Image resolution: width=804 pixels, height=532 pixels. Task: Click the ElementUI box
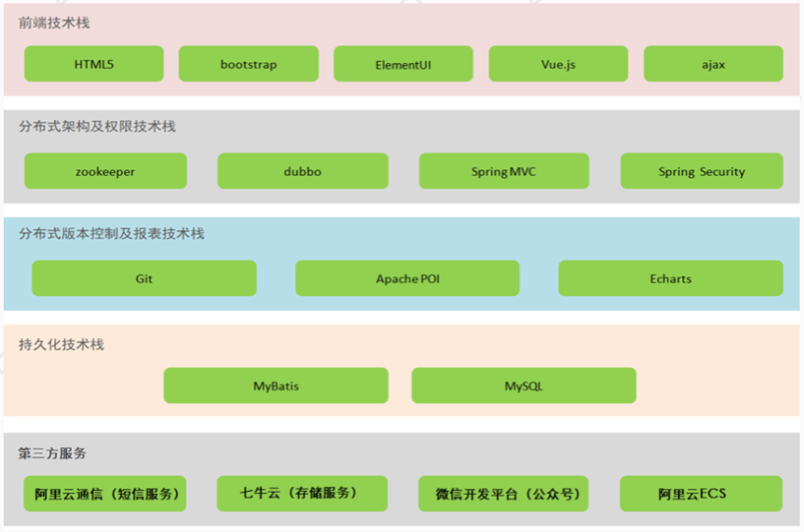[x=403, y=64]
